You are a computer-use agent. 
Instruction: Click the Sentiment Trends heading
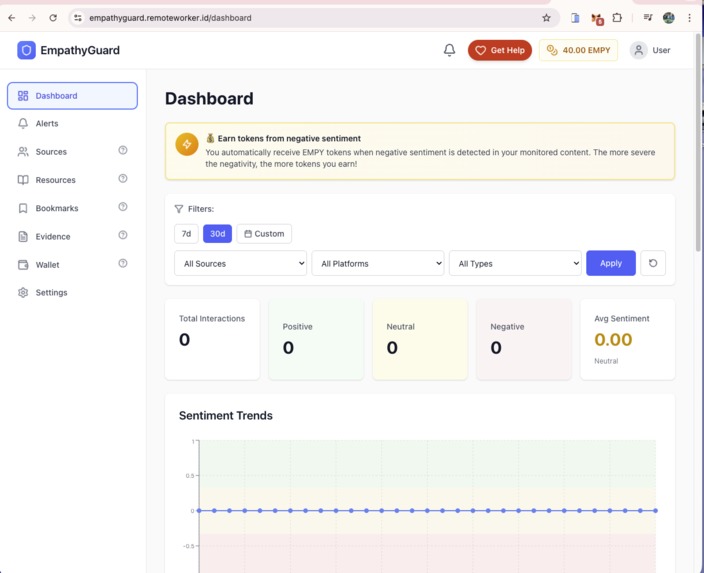[x=225, y=416]
